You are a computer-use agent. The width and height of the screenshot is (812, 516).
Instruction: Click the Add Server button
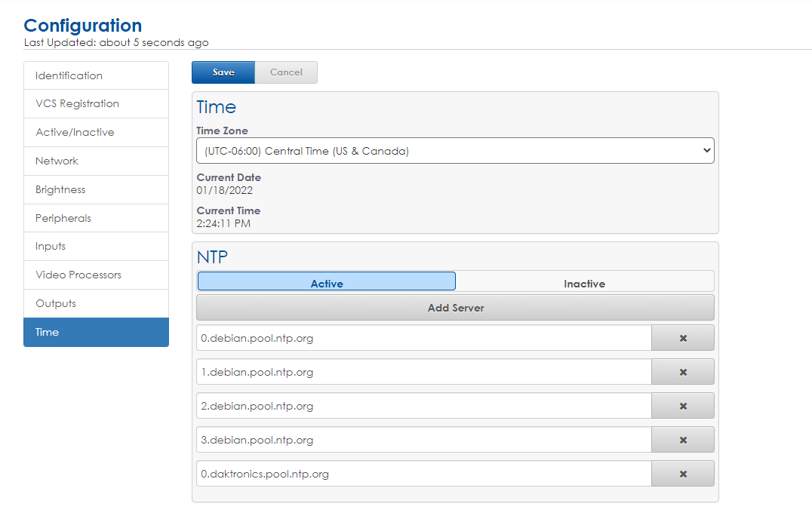tap(454, 307)
